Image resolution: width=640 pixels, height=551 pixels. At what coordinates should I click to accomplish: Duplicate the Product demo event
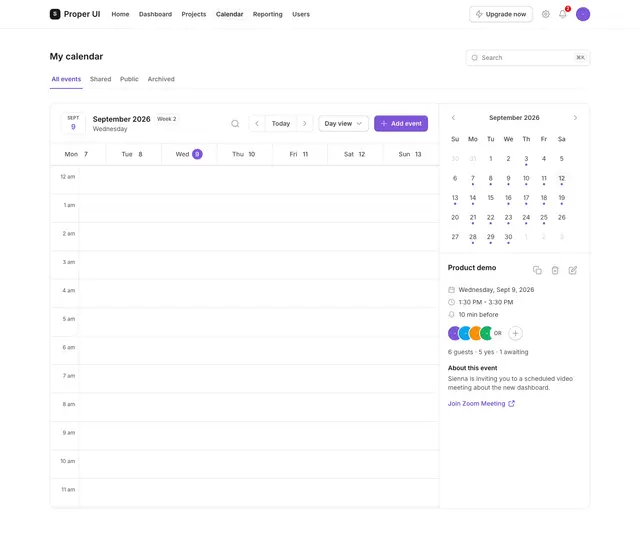click(x=537, y=270)
